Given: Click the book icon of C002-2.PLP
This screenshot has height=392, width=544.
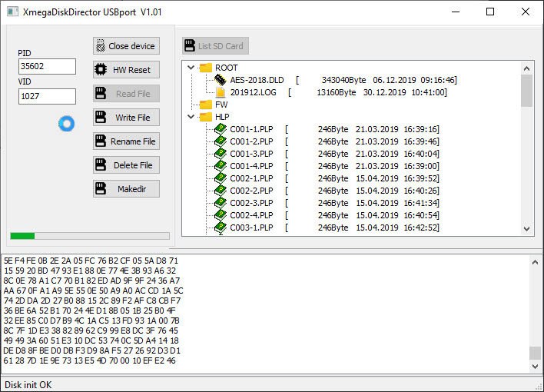Looking at the screenshot, I should pos(221,191).
